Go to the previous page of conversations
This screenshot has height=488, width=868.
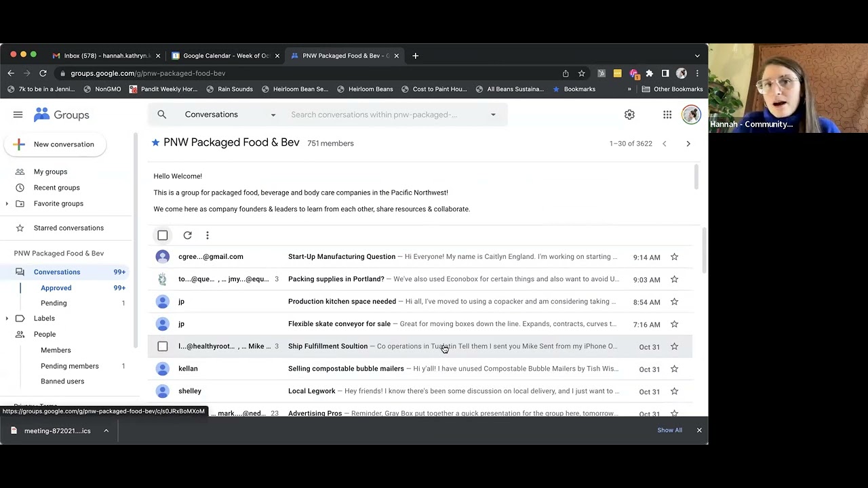(x=665, y=144)
